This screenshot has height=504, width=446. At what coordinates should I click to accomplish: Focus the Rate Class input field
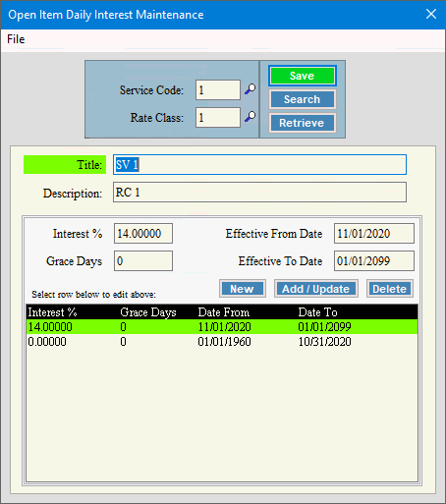[x=218, y=117]
